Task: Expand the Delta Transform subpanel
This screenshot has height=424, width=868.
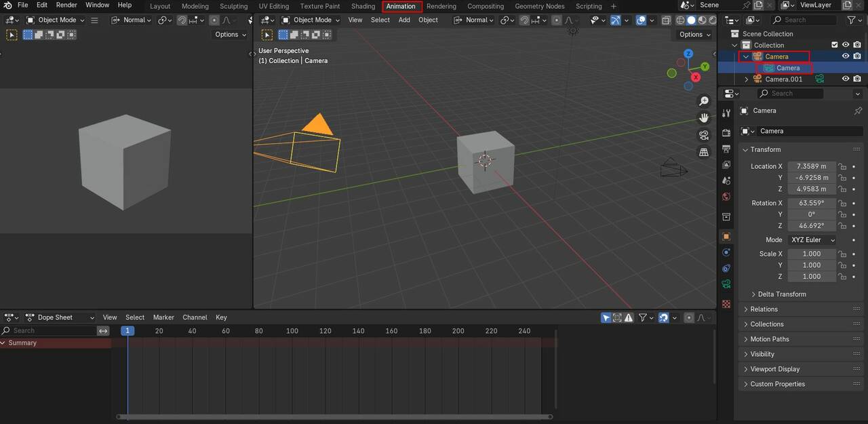Action: pyautogui.click(x=782, y=294)
